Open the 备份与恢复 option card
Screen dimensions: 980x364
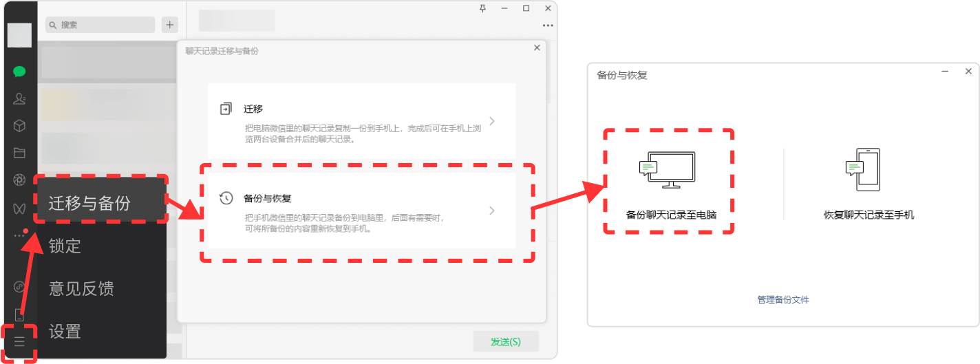coord(362,211)
